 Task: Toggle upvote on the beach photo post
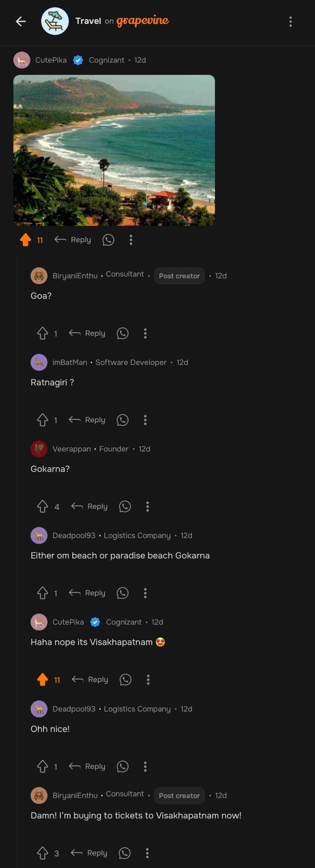(26, 240)
